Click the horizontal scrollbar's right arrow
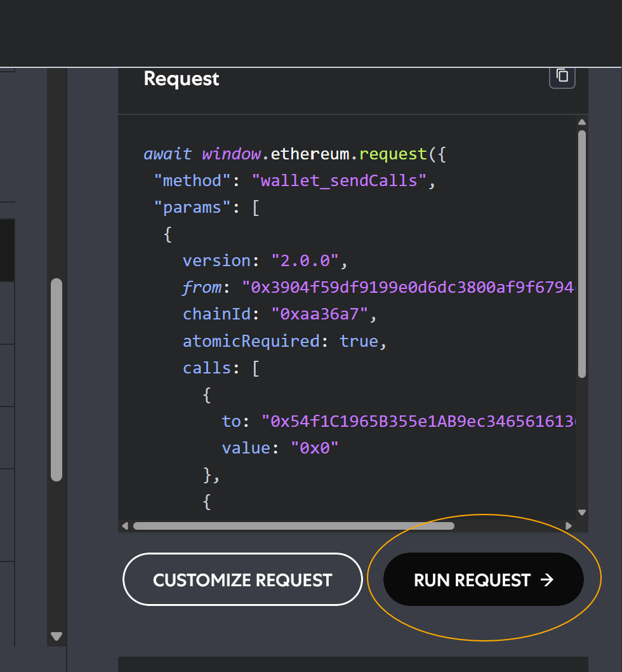Viewport: 622px width, 672px height. tap(569, 526)
